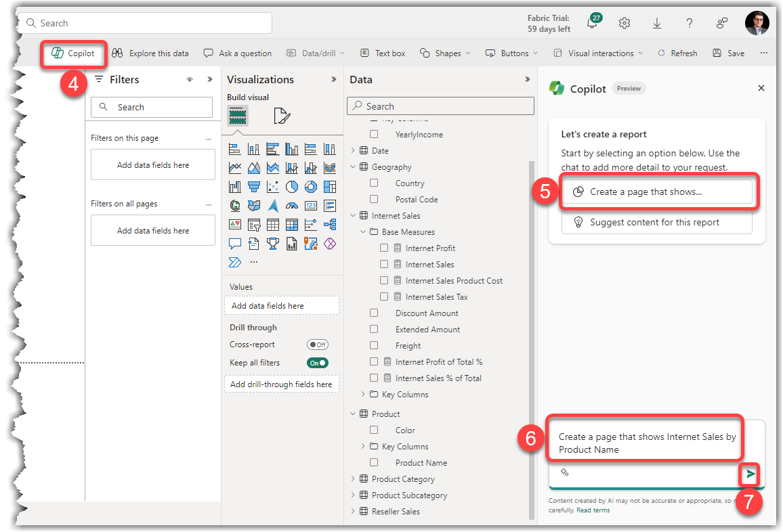Toggle the Cross-report switch

tap(317, 345)
